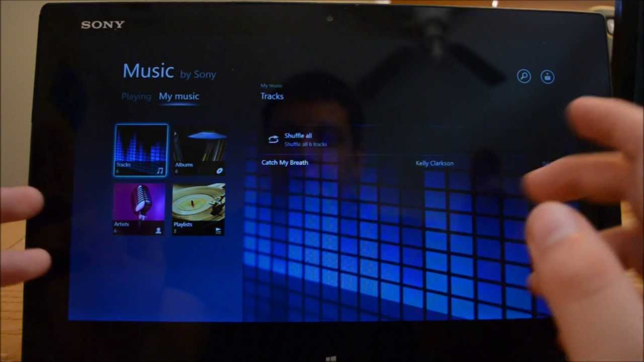Screen dimensions: 644x362
Task: Tap the disc icon on Albums tile
Action: [219, 171]
